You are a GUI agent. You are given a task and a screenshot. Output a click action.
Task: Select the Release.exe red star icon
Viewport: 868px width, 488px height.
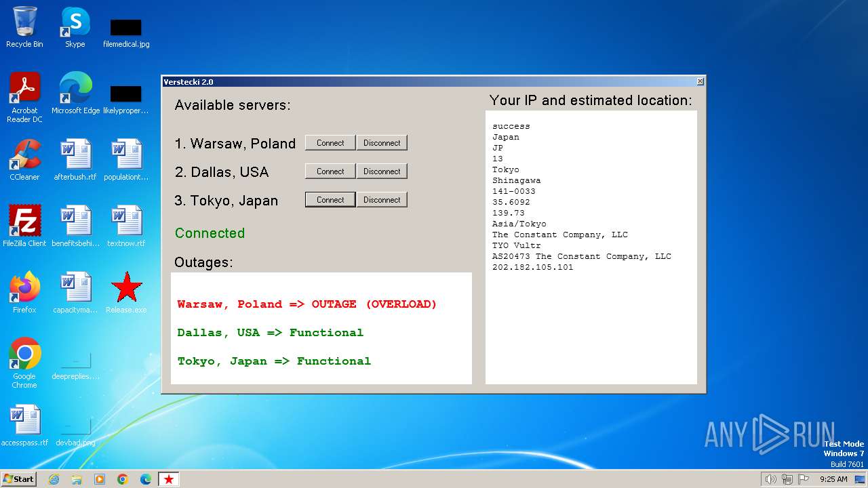click(126, 293)
